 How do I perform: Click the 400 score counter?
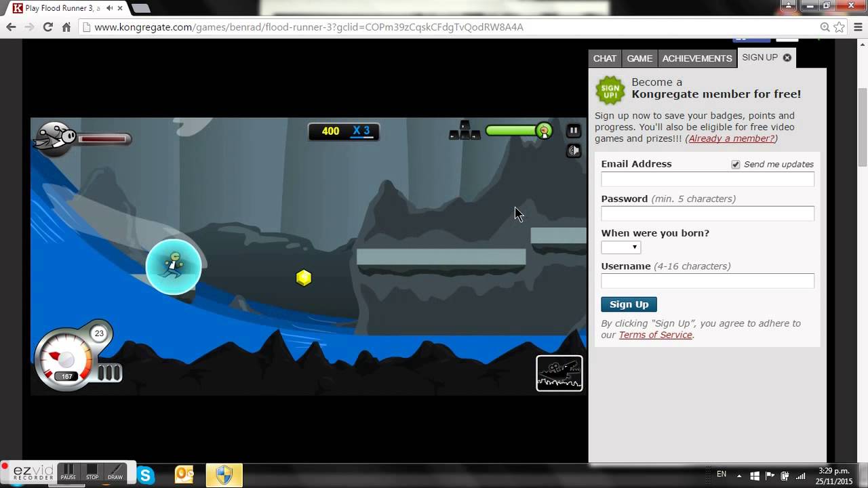[330, 131]
